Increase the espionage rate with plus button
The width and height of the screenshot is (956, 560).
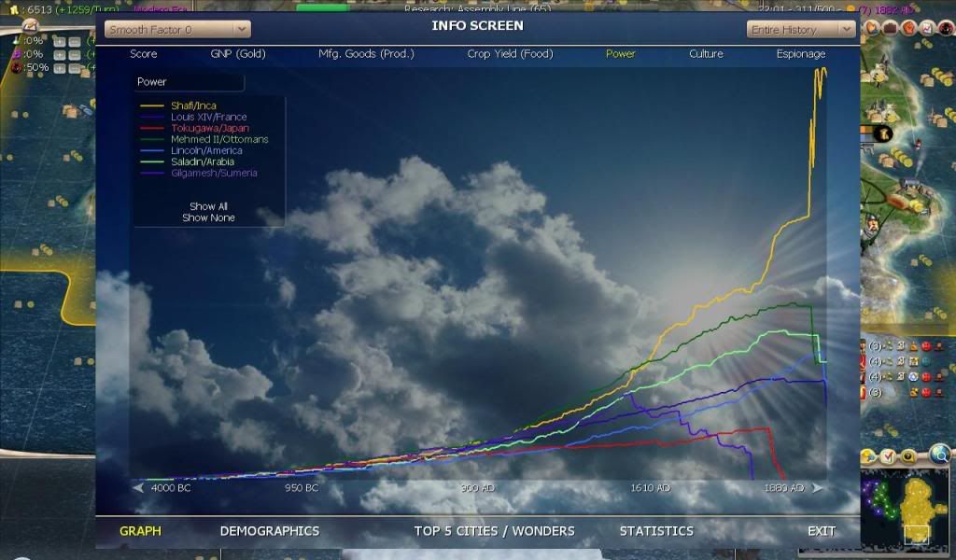coord(59,68)
